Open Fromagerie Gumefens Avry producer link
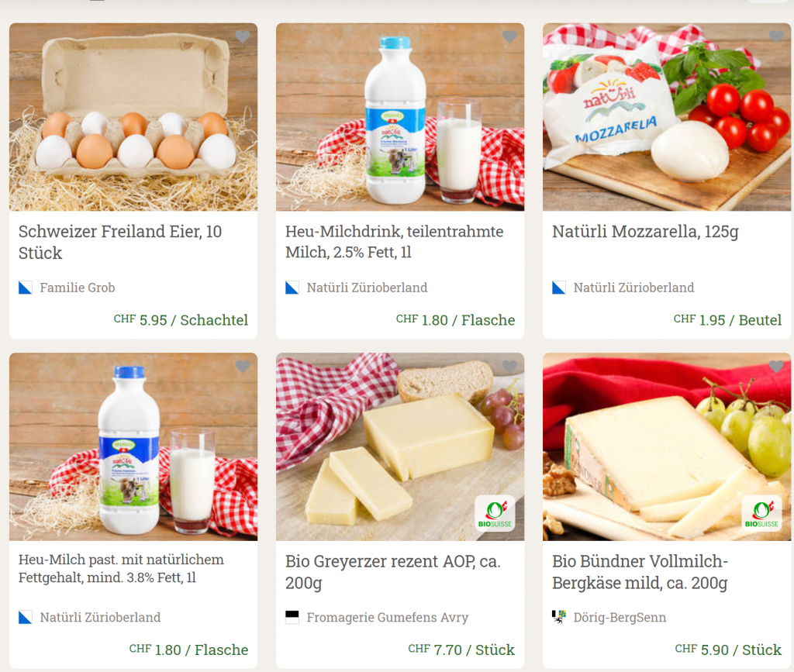 pos(388,617)
